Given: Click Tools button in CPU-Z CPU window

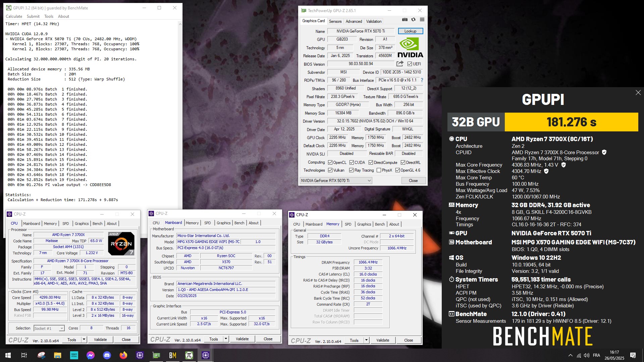Looking at the screenshot, I should (x=72, y=340).
